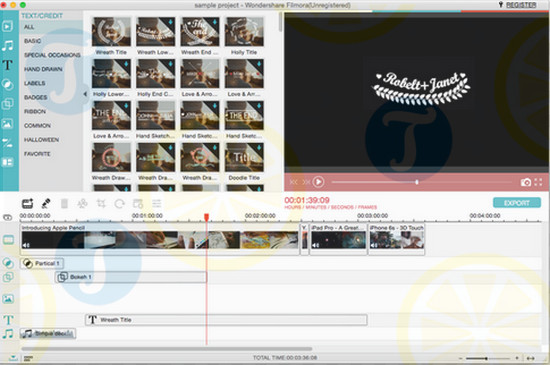Select the Wreath End thumbnail

[200, 32]
